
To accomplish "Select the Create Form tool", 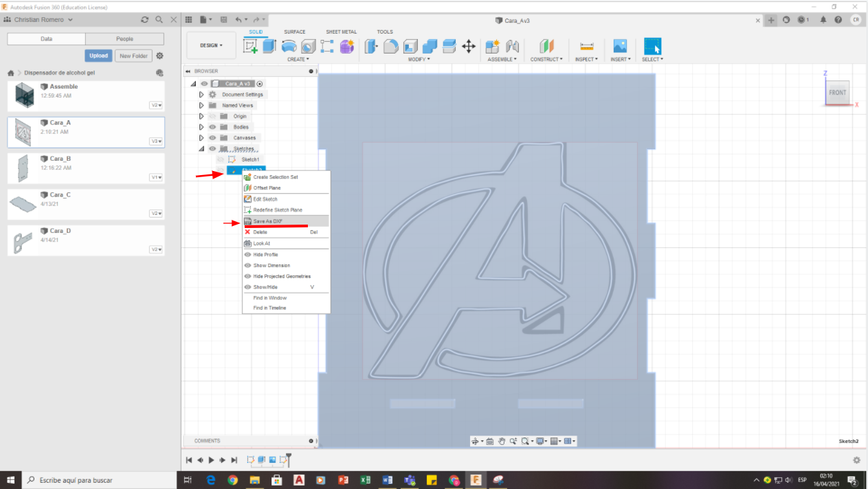I will pyautogui.click(x=347, y=46).
